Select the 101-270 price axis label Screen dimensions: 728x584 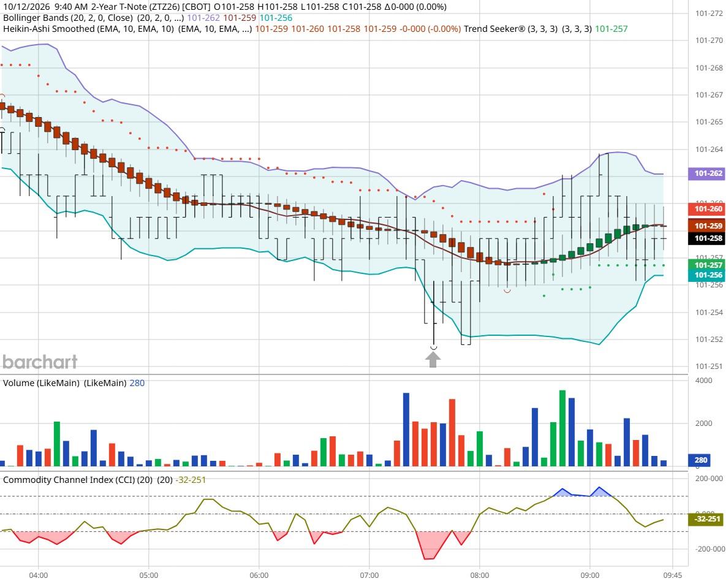click(x=709, y=40)
